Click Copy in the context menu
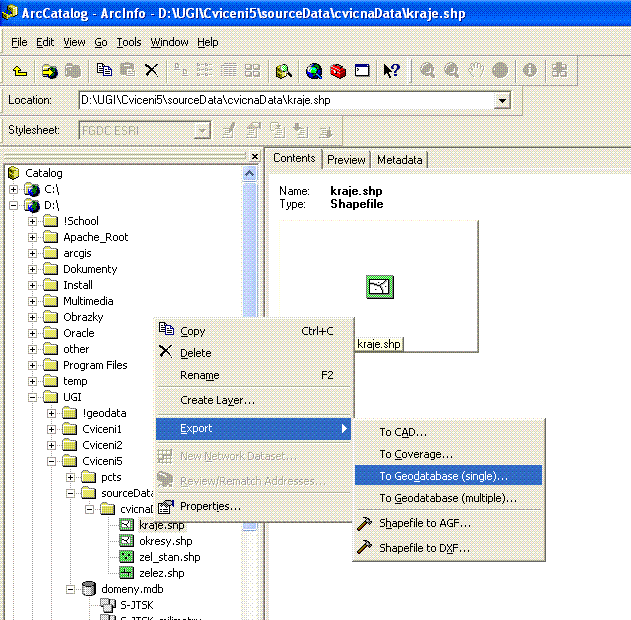The image size is (631, 620). 254,331
